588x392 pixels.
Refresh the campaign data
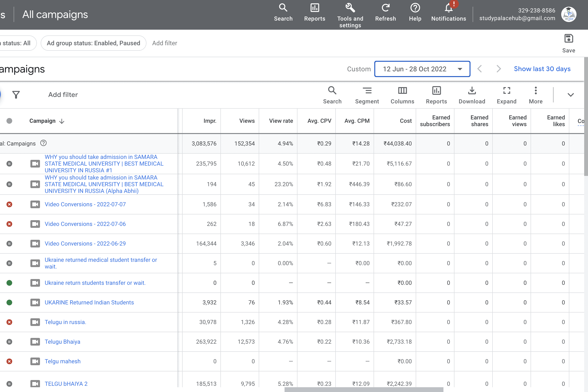385,12
